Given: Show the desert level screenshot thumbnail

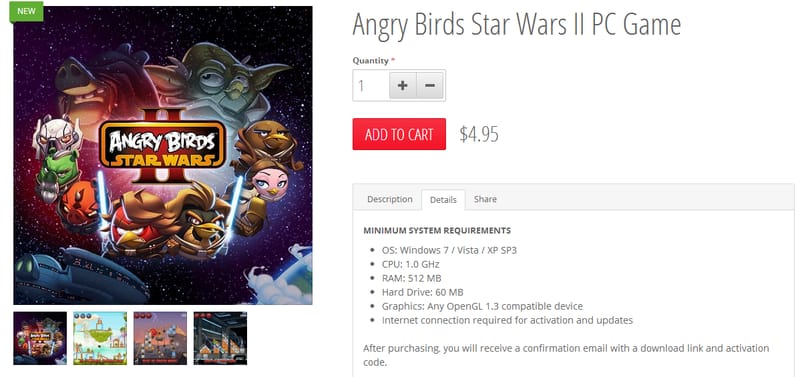Looking at the screenshot, I should point(160,338).
